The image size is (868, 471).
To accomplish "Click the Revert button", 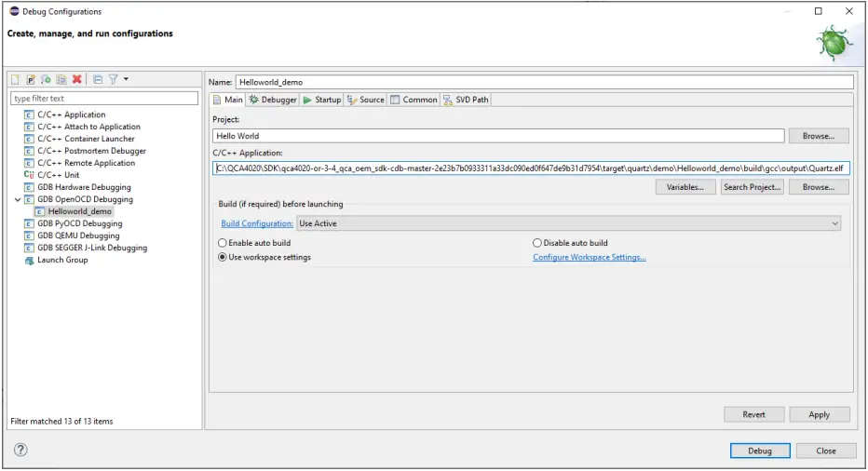I will click(753, 414).
